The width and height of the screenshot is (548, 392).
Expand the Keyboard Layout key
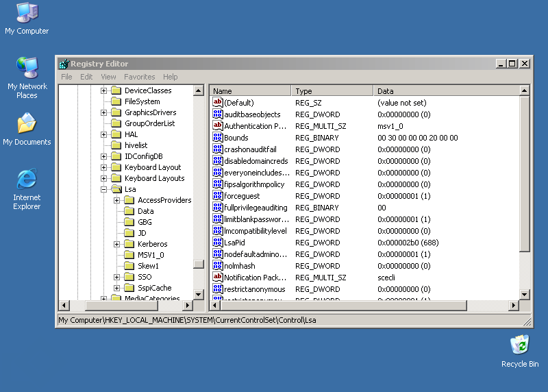pyautogui.click(x=104, y=167)
